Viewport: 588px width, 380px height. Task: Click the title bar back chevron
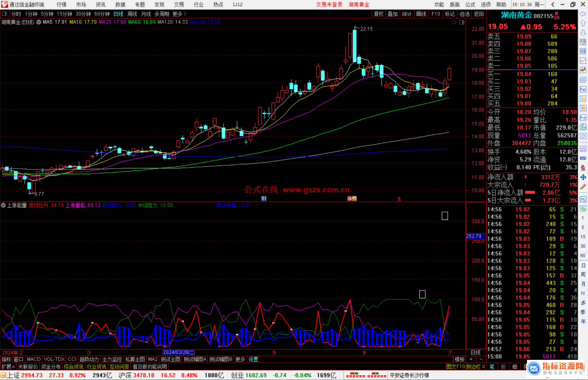[x=553, y=4]
